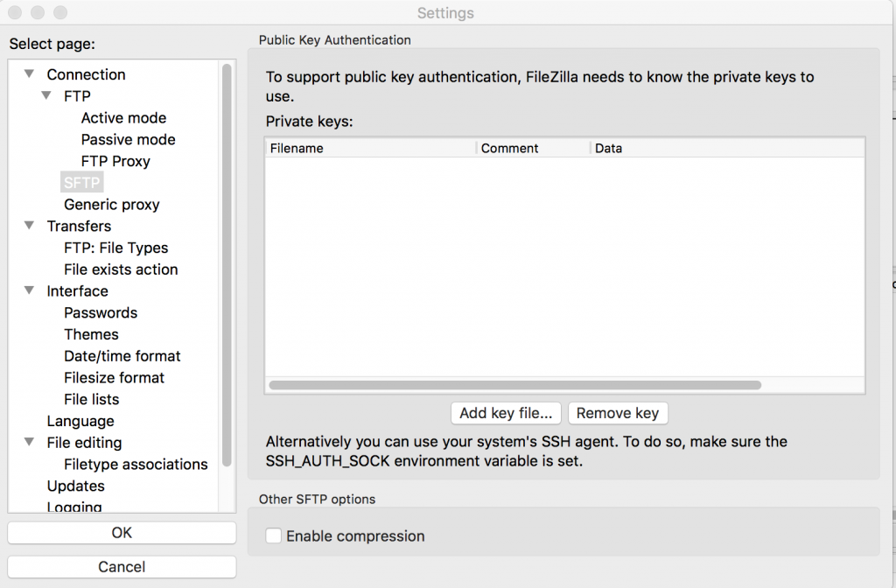Select Passive mode settings page
The image size is (896, 588).
tap(128, 140)
